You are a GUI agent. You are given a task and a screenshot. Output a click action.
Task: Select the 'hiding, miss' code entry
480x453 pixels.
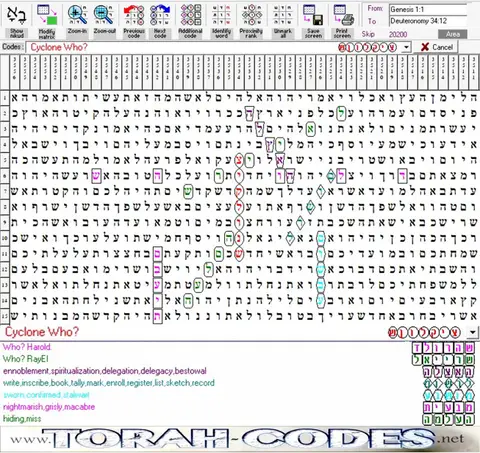tap(22, 419)
